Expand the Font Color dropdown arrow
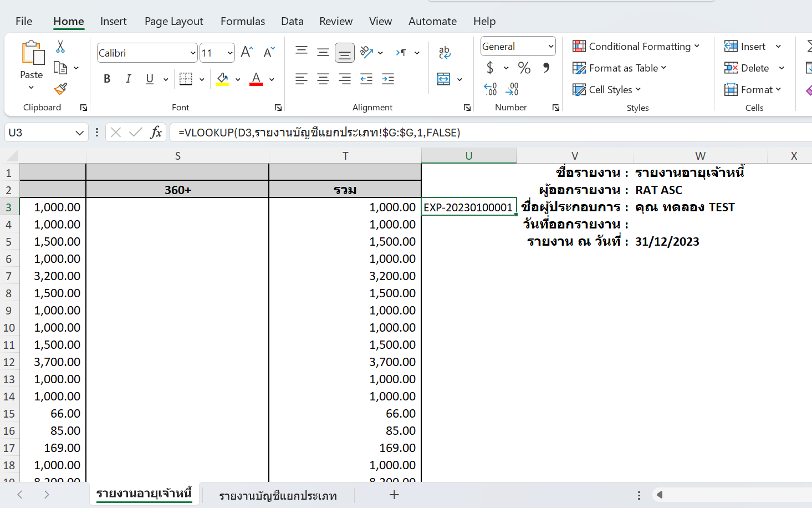 pyautogui.click(x=272, y=79)
